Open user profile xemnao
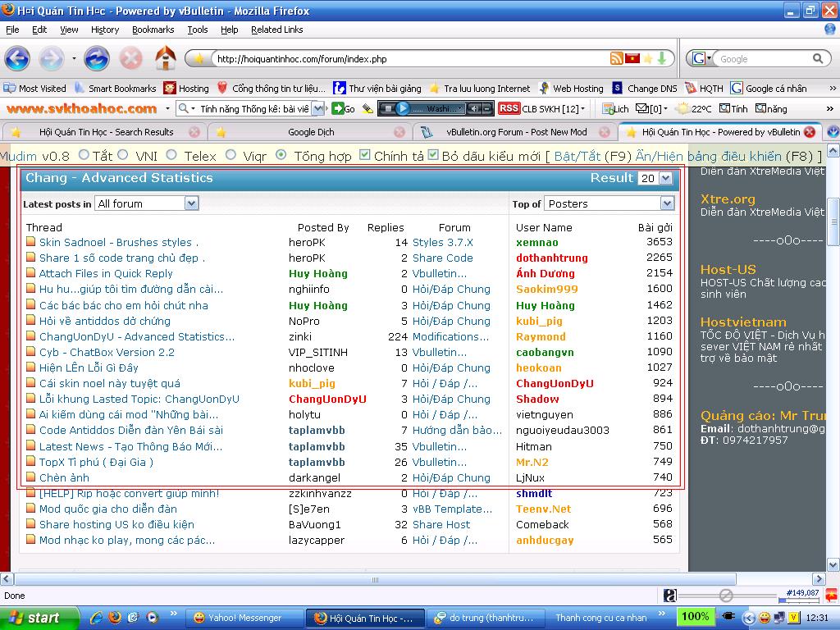This screenshot has width=840, height=630. point(536,242)
